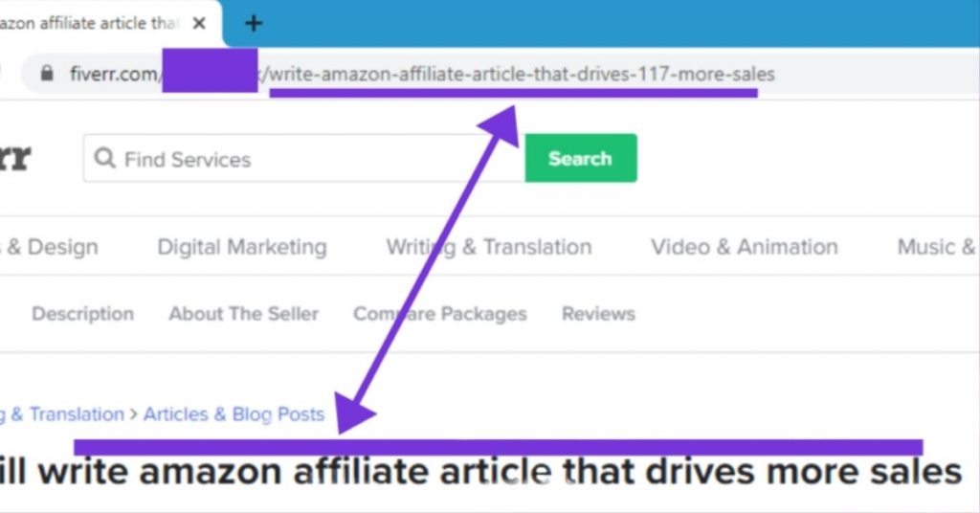This screenshot has width=980, height=513.
Task: Open a new browser tab
Action: 253,24
